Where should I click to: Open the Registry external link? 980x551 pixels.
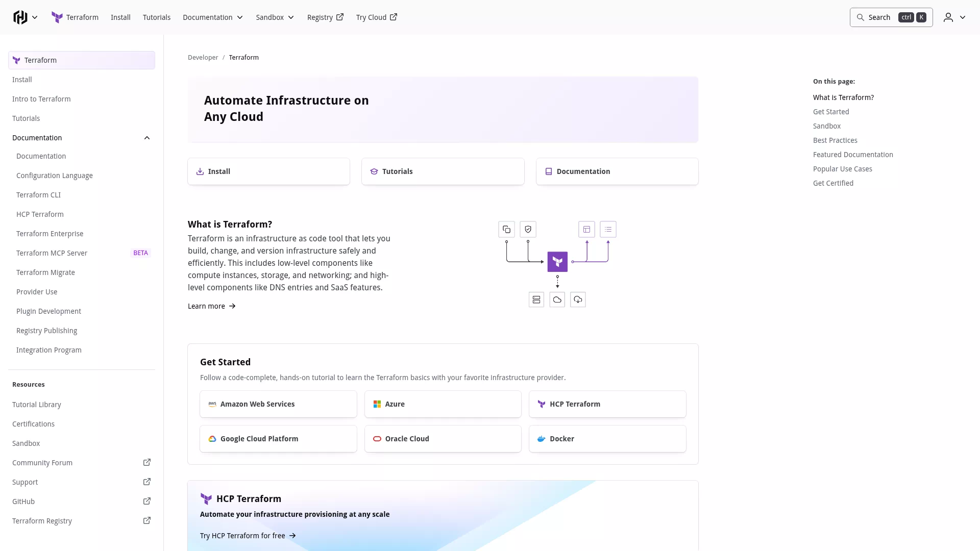tap(325, 17)
